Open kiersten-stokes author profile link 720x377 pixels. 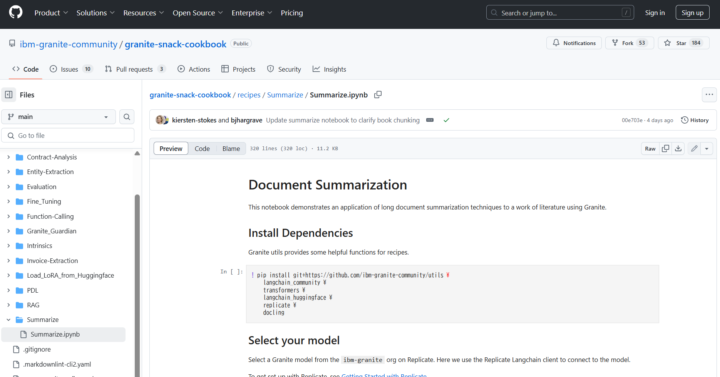click(x=194, y=120)
